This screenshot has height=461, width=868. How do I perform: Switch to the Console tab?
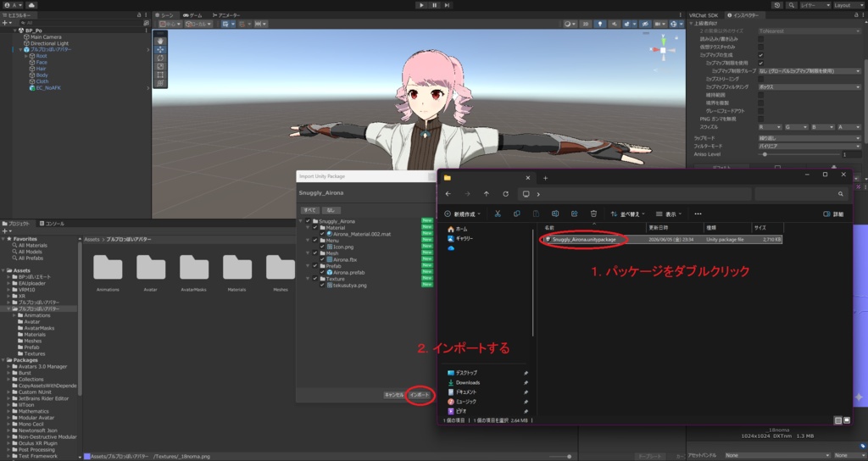click(x=52, y=224)
